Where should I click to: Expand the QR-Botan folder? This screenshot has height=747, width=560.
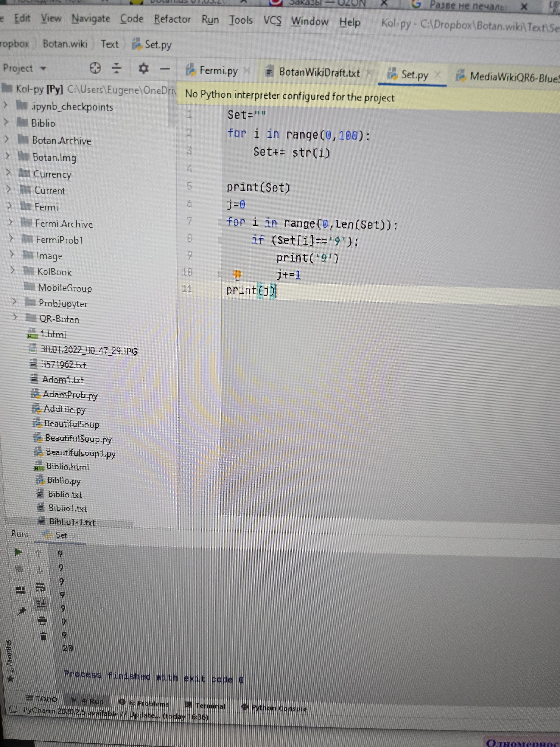(x=15, y=317)
